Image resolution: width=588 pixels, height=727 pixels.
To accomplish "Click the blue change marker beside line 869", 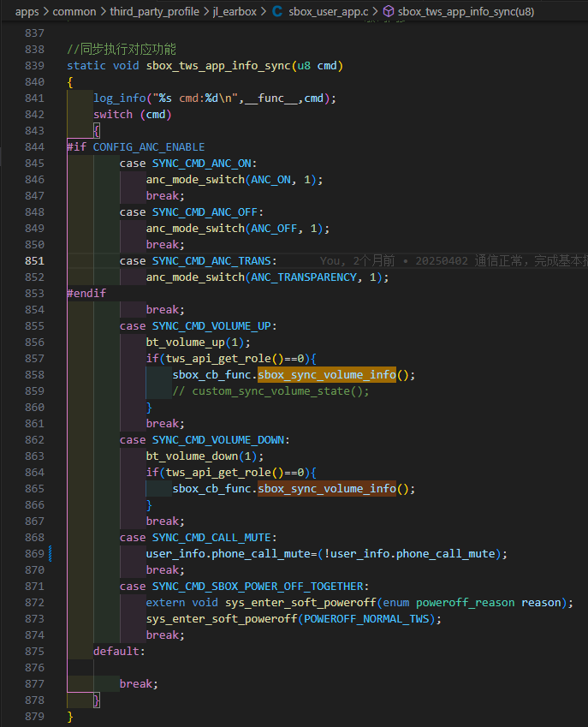I will click(x=50, y=554).
